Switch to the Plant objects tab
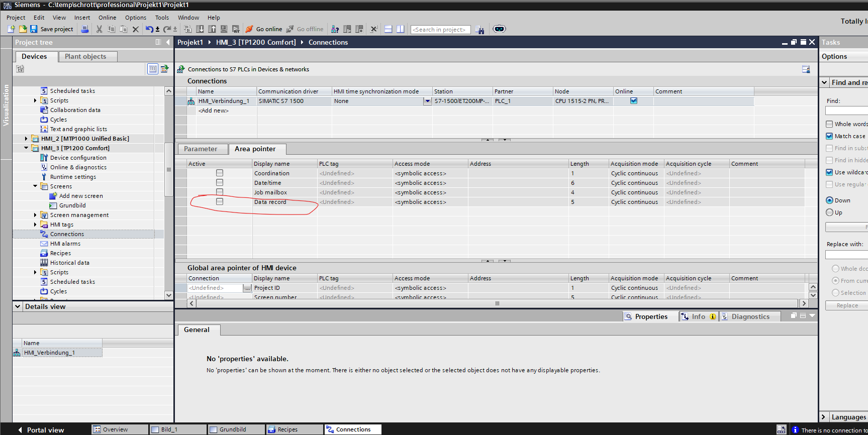The image size is (868, 435). click(87, 57)
